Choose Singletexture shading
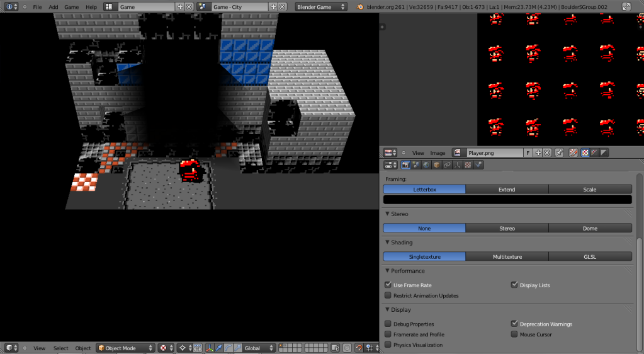 click(x=424, y=256)
